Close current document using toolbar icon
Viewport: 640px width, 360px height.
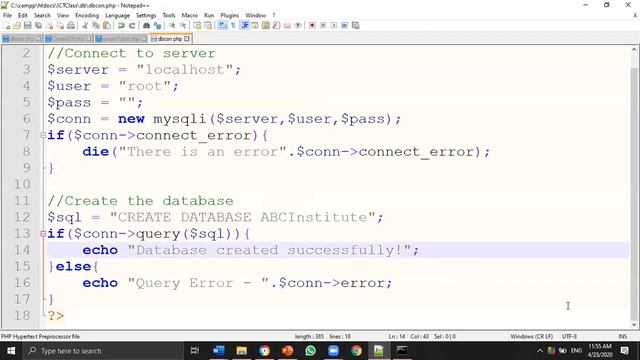(x=49, y=25)
